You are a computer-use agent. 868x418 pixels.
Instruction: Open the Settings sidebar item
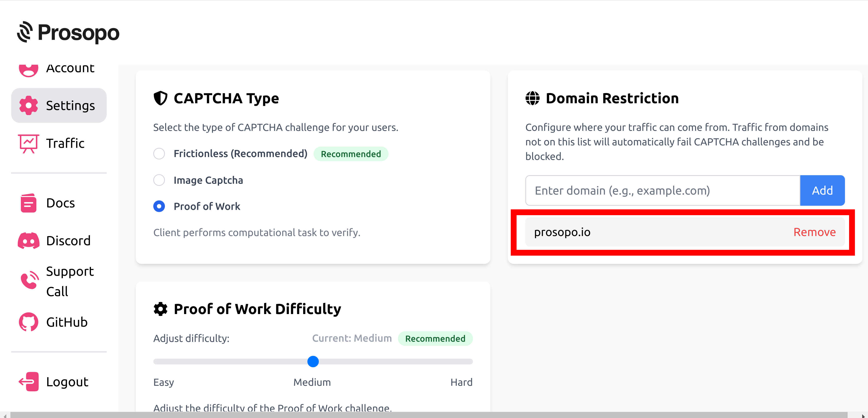pyautogui.click(x=59, y=105)
